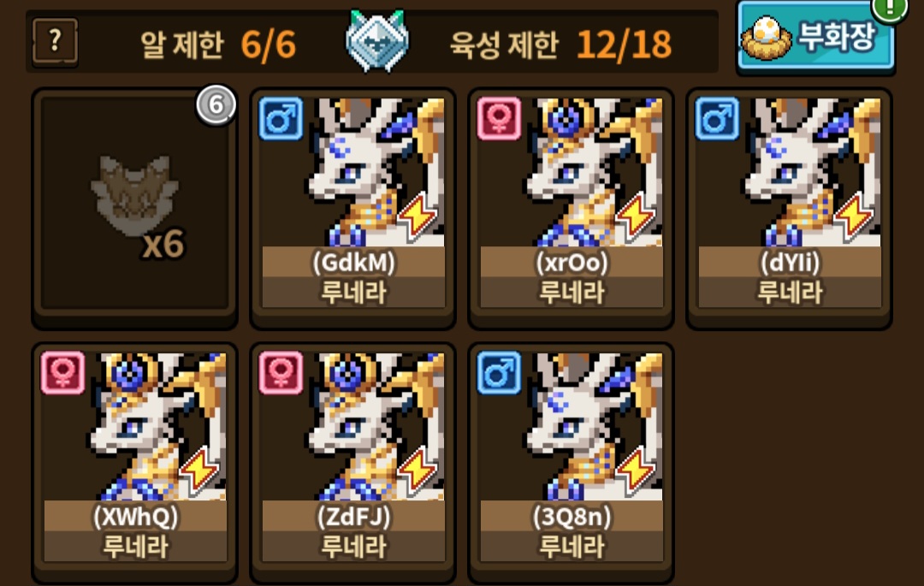Click the number 6 badge on egg slot

click(216, 105)
